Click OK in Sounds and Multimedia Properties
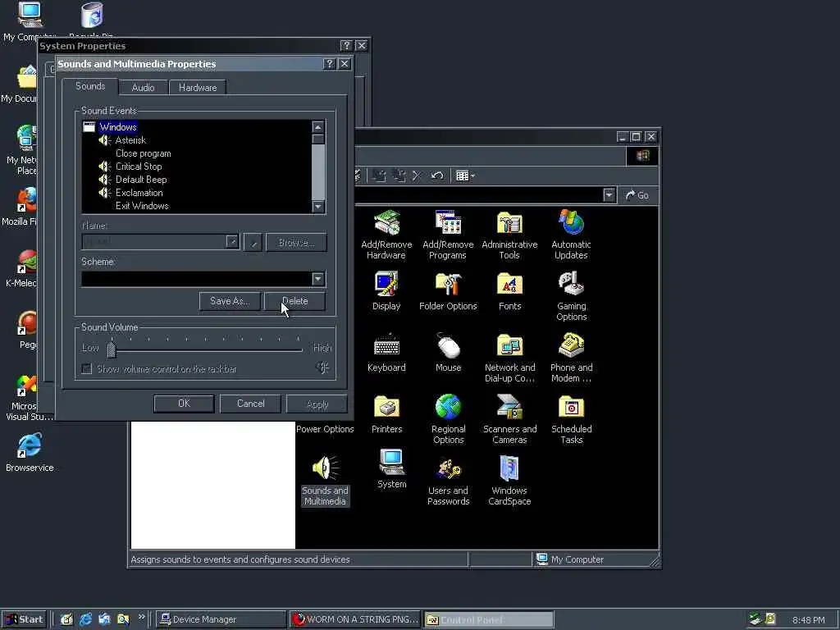840x630 pixels. tap(184, 404)
